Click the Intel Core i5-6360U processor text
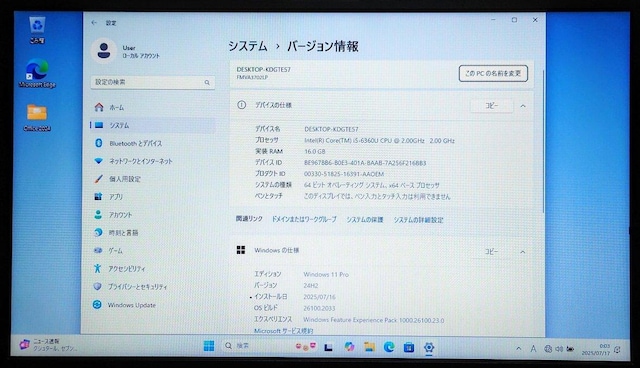Screen dimensions: 640x368 coord(379,140)
